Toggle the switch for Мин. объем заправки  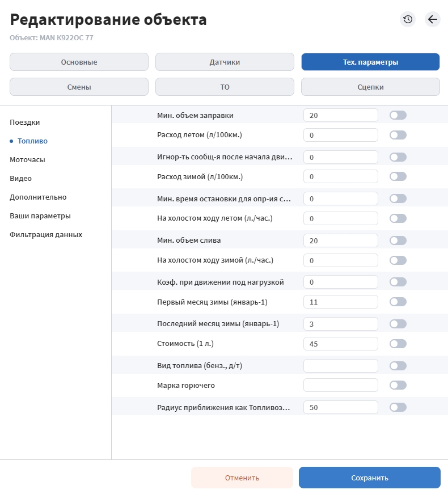398,115
